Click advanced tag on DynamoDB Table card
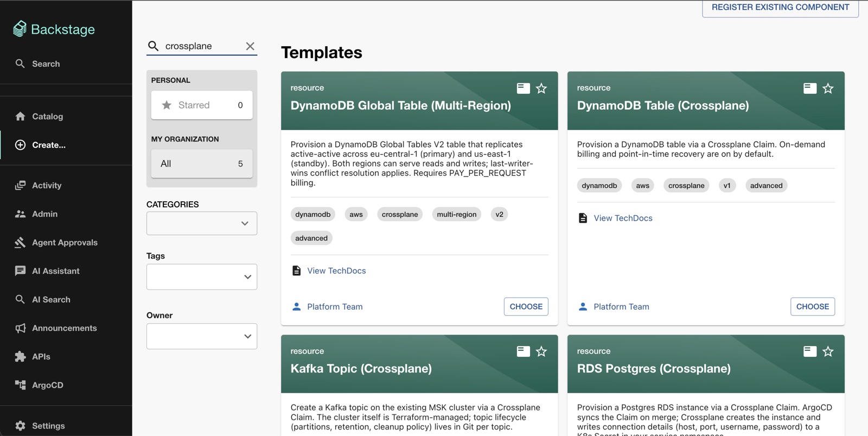This screenshot has width=868, height=436. coord(766,185)
